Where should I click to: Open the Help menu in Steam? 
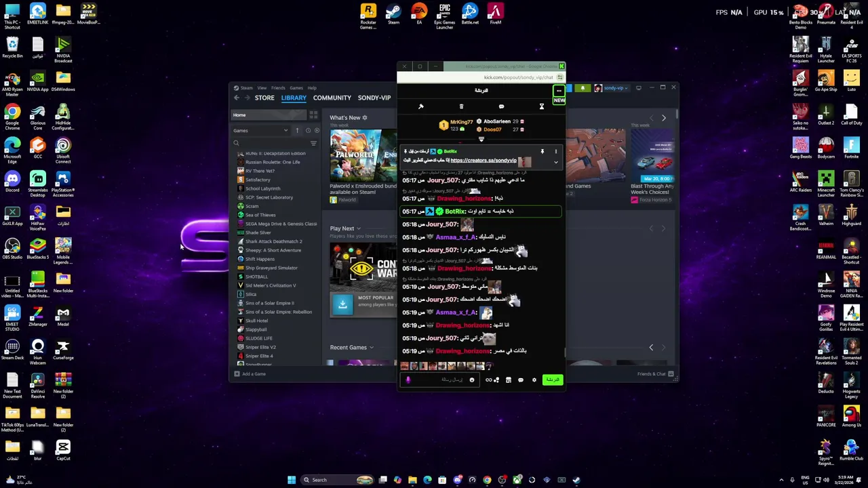[312, 87]
